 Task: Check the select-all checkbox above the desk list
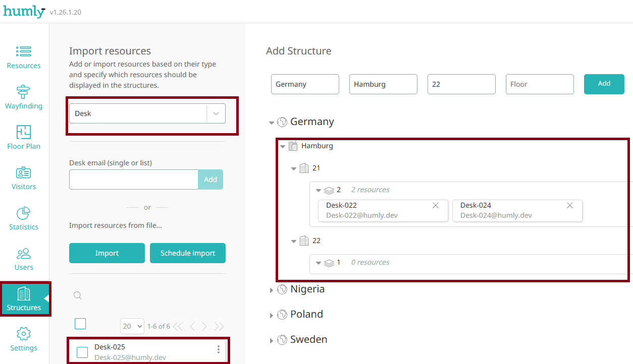pyautogui.click(x=80, y=323)
